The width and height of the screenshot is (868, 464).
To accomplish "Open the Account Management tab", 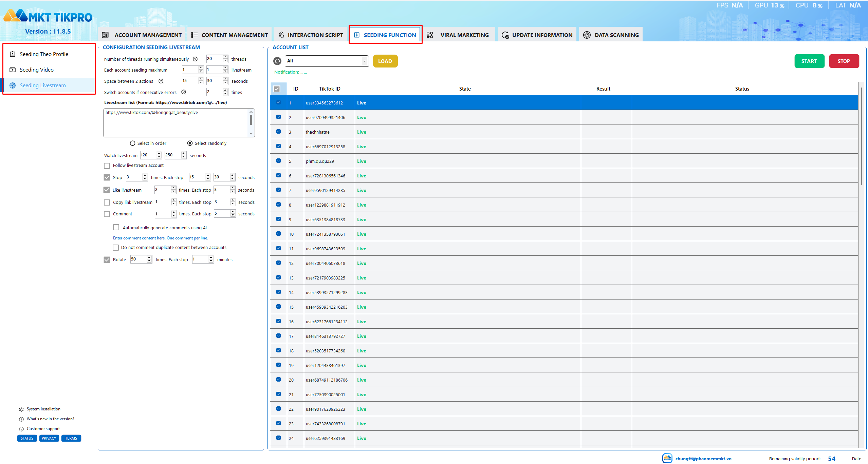I will [142, 35].
